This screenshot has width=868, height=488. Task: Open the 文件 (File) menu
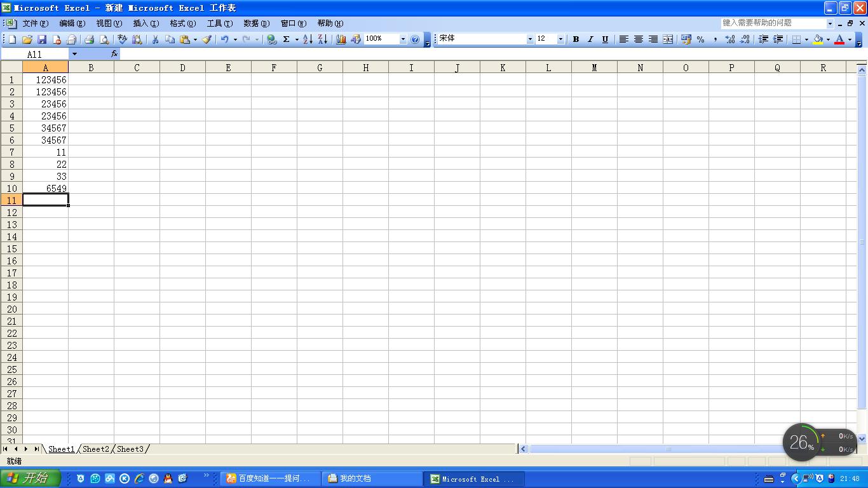click(x=35, y=24)
